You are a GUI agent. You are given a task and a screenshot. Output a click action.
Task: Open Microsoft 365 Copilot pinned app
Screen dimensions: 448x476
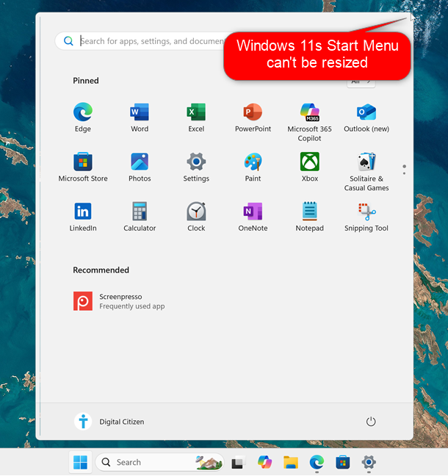309,123
